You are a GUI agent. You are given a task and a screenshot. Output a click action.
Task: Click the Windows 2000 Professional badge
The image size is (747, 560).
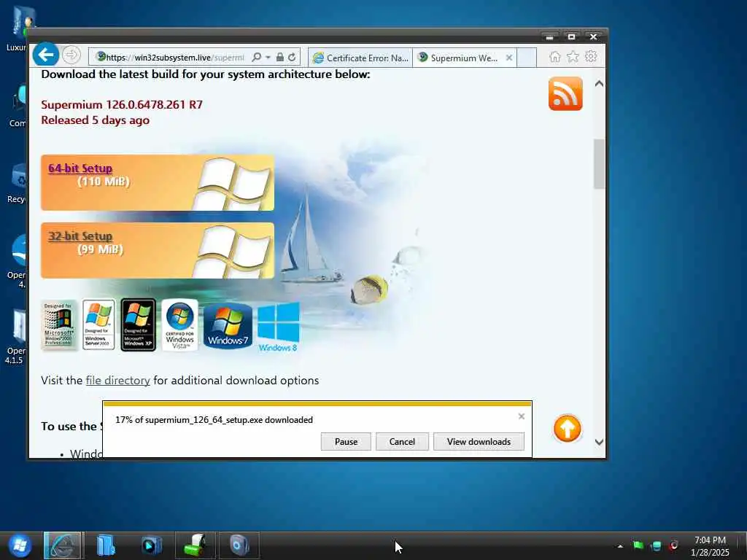(x=58, y=324)
